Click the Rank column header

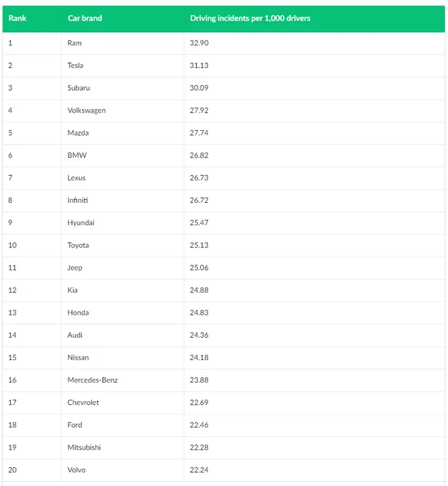click(18, 18)
